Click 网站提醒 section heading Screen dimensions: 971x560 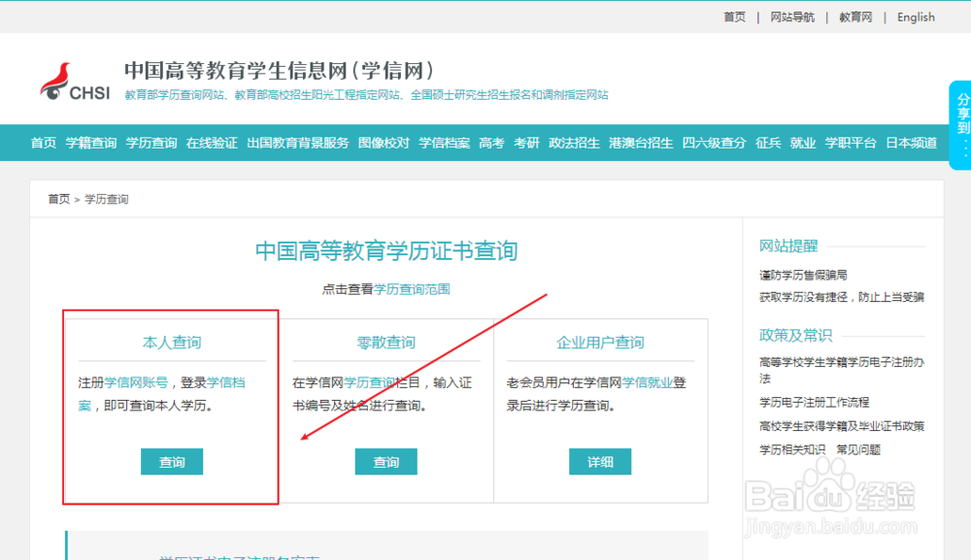point(788,247)
